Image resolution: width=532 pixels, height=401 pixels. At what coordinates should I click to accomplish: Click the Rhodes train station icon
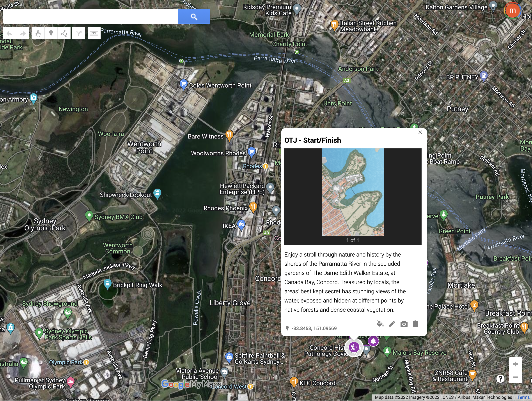coord(266,166)
